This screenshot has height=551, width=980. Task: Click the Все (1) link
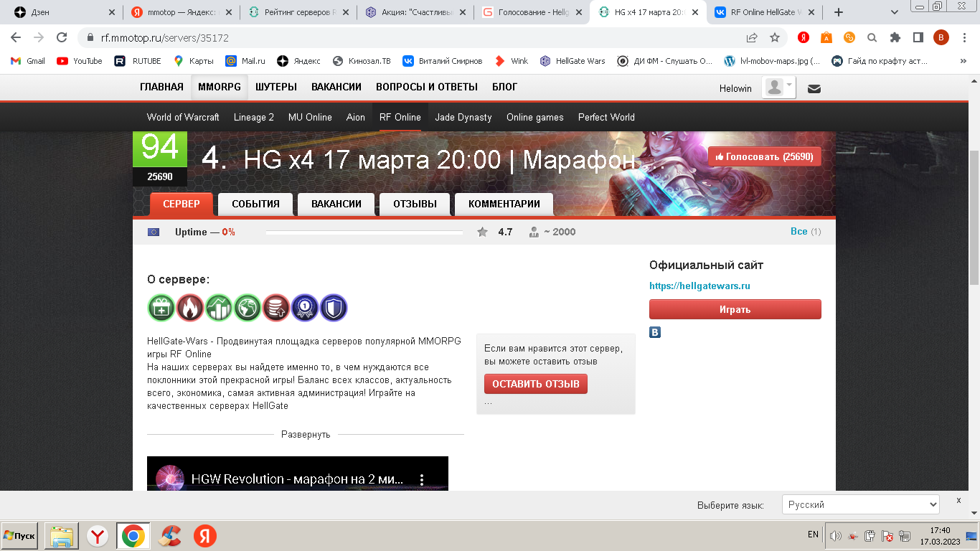coord(806,232)
